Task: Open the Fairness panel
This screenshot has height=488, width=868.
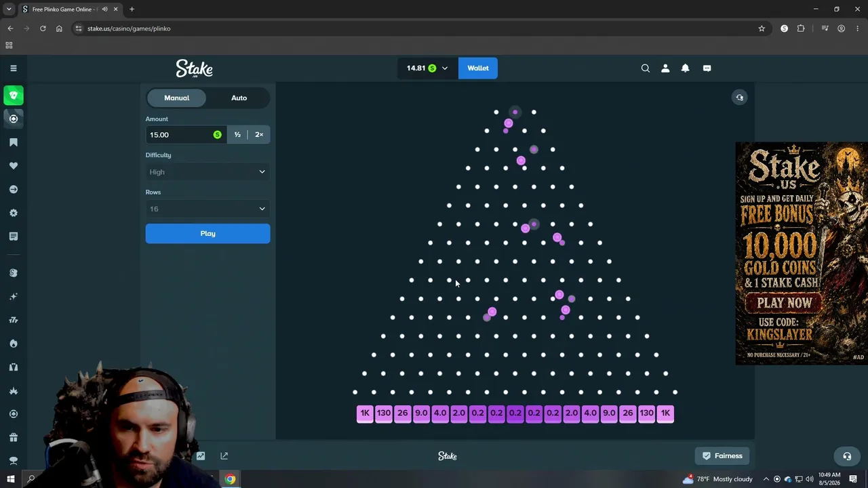Action: (x=722, y=456)
